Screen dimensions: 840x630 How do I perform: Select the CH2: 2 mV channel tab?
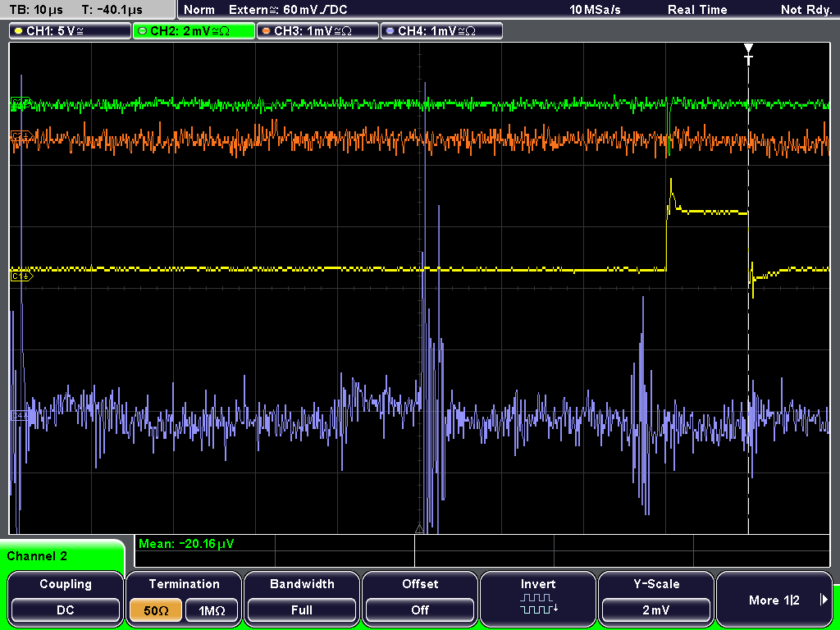click(194, 31)
